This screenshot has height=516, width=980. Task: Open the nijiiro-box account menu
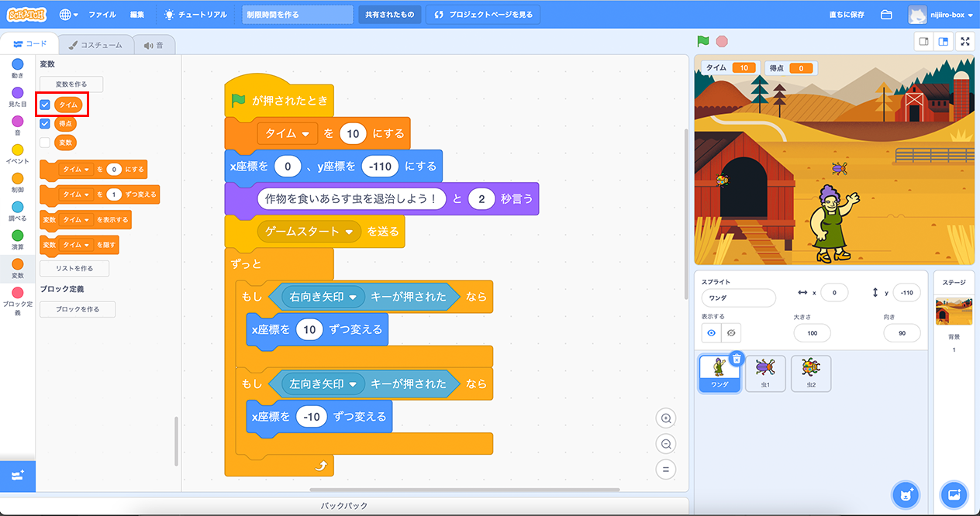[x=941, y=15]
